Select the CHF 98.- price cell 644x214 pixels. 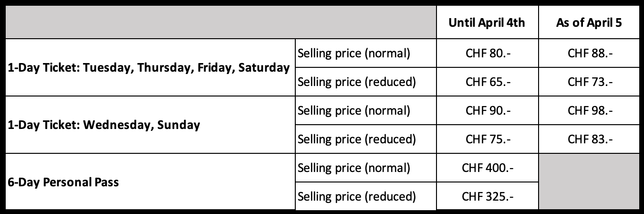(x=589, y=110)
